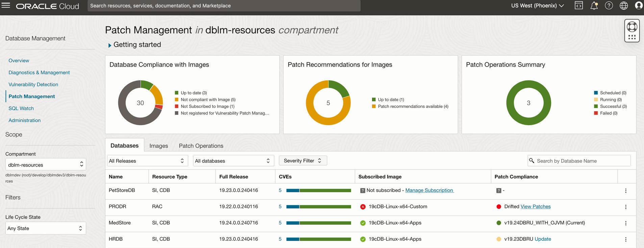The image size is (644, 248).
Task: Expand the Getting started section
Action: coord(110,45)
